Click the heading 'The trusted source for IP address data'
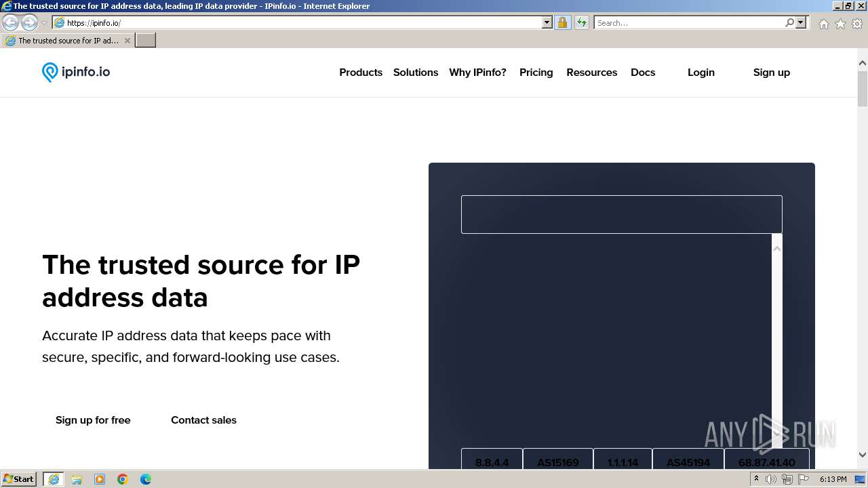868x488 pixels. click(201, 281)
